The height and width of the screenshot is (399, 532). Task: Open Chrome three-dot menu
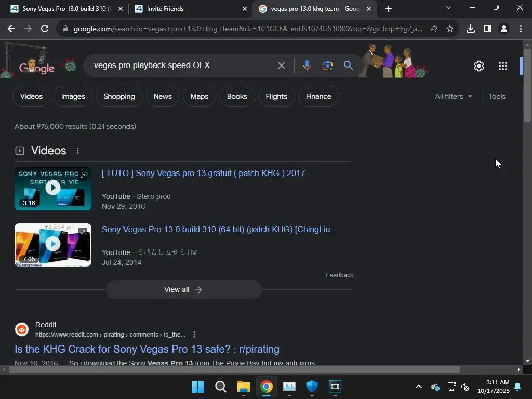[x=521, y=29]
